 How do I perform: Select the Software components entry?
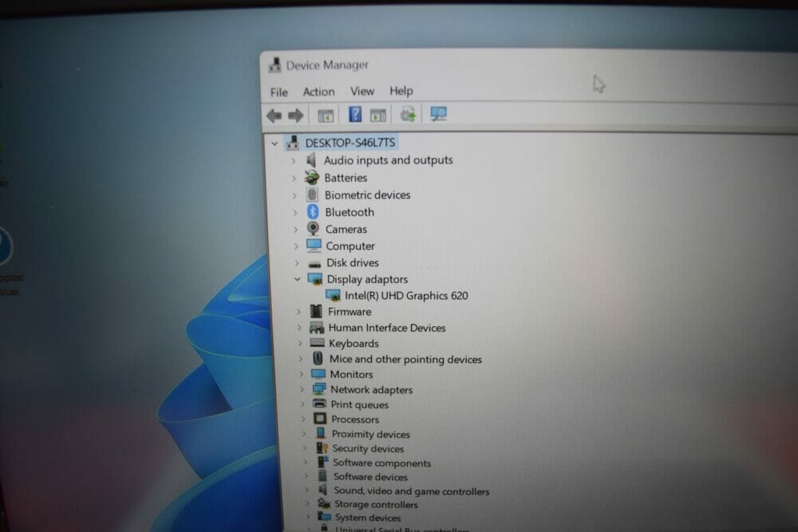(x=382, y=463)
